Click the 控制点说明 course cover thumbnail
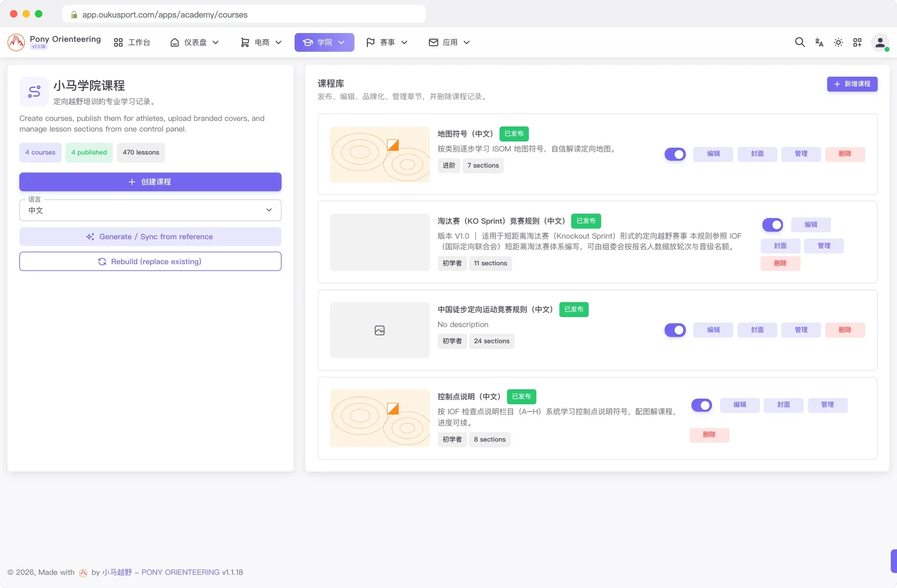Image resolution: width=897 pixels, height=588 pixels. point(380,418)
